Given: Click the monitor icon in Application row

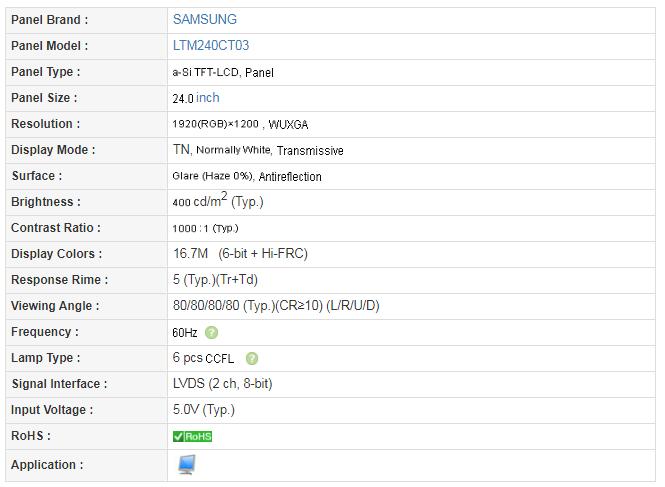Looking at the screenshot, I should pos(187,465).
